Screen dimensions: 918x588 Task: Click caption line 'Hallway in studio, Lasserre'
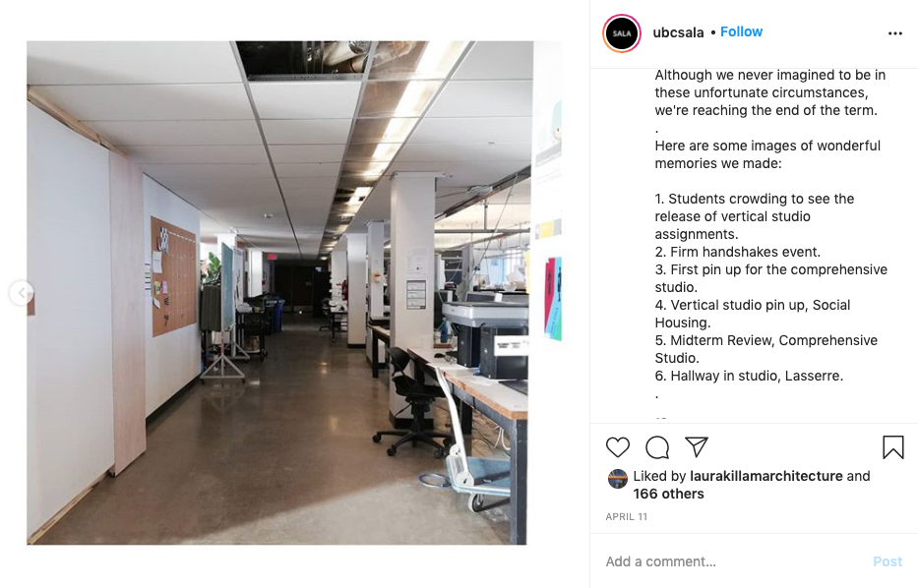pos(750,376)
